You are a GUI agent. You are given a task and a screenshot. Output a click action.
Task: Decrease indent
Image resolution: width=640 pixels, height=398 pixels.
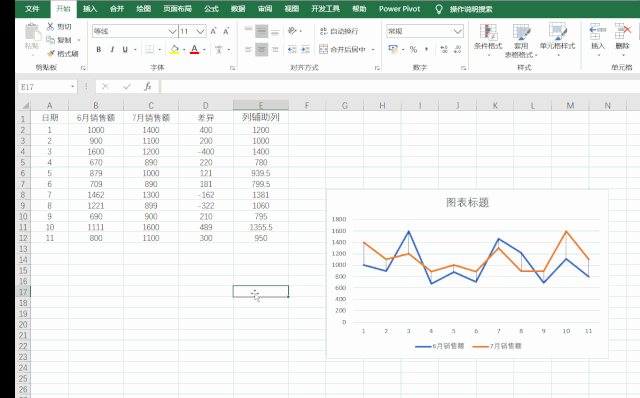pos(292,49)
